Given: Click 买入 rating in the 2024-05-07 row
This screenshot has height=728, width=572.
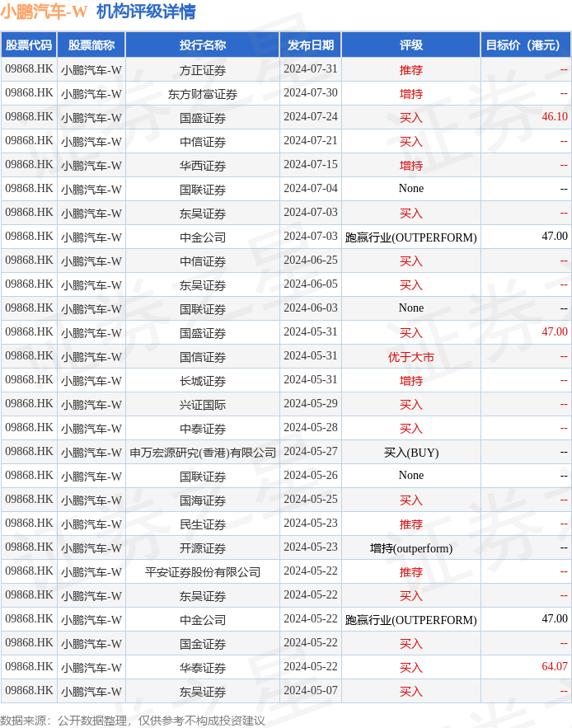Looking at the screenshot, I should coord(411,692).
